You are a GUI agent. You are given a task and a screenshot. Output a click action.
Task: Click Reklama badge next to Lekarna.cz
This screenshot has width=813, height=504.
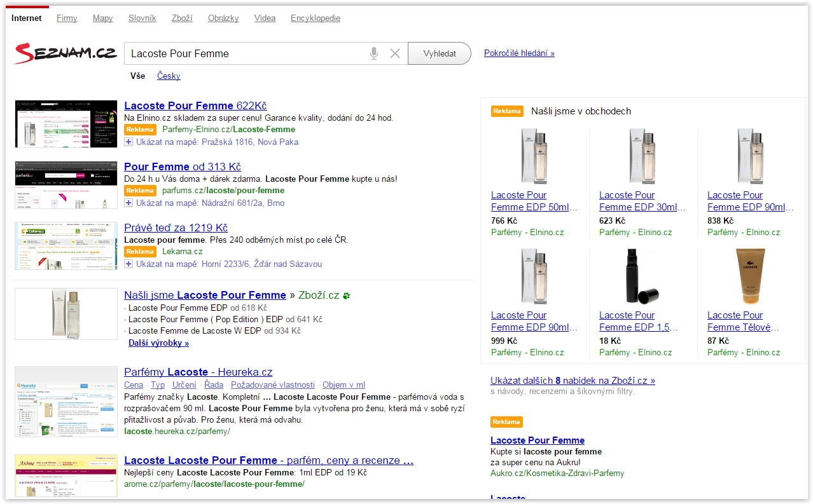coord(140,251)
